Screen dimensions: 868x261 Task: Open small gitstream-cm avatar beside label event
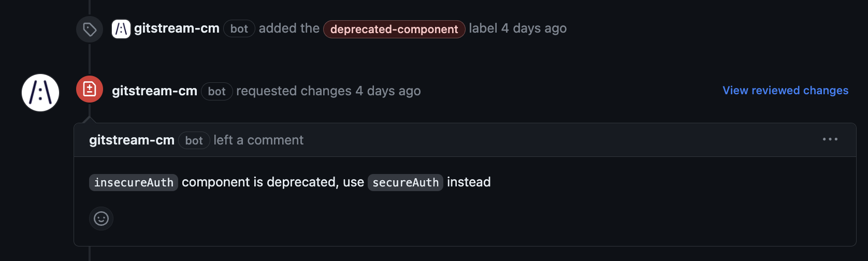coord(121,29)
